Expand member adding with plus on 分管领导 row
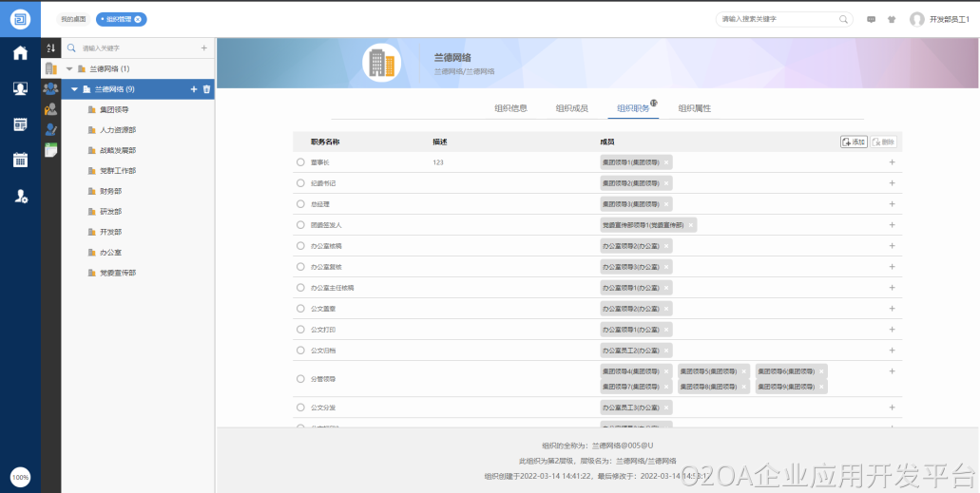The width and height of the screenshot is (980, 493). [x=892, y=371]
